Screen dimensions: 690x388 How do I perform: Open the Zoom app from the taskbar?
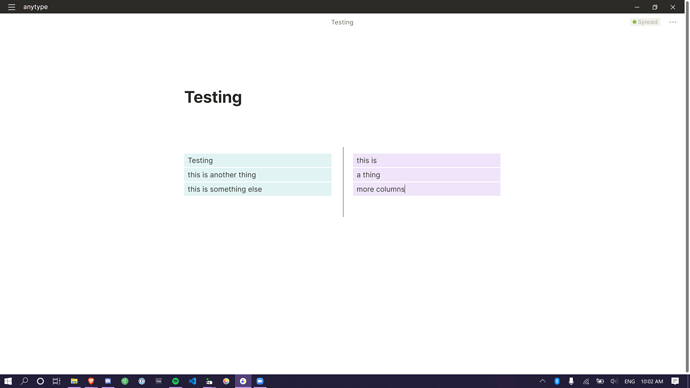(260, 381)
